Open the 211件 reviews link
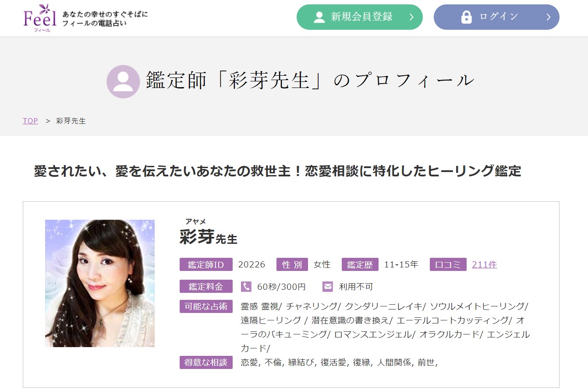 [x=484, y=264]
